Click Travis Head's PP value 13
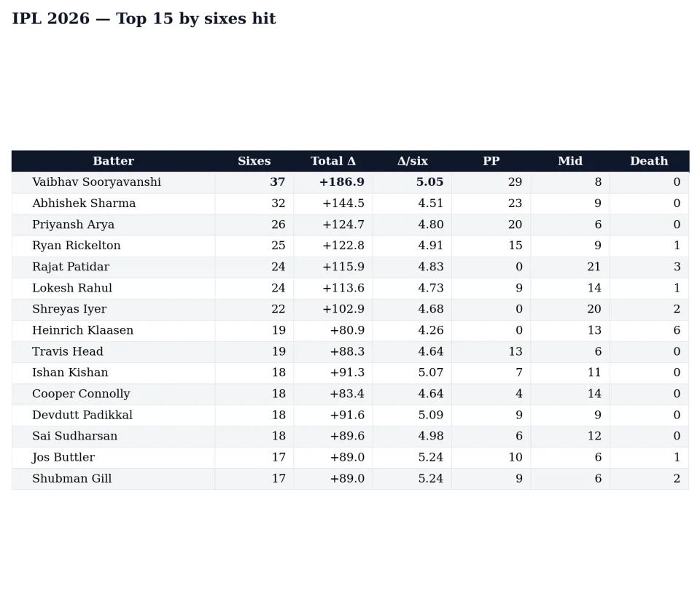 coord(516,351)
